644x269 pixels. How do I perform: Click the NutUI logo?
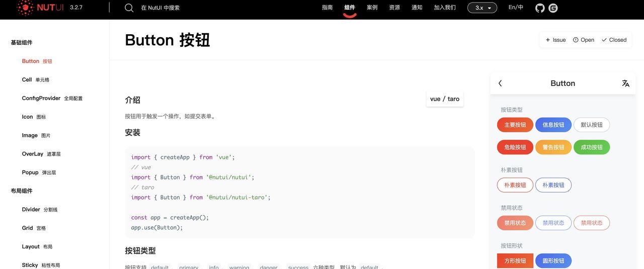[x=40, y=8]
